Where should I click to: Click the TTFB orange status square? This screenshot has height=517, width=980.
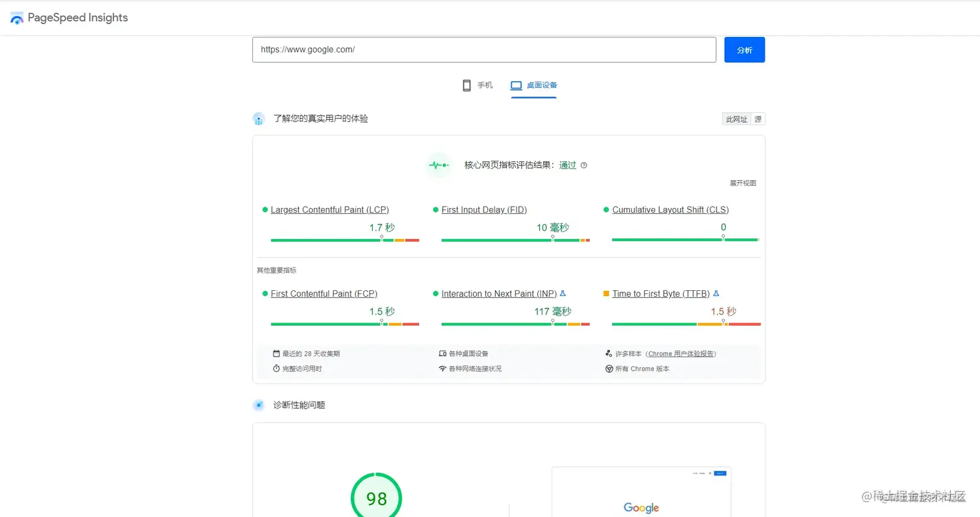pos(606,293)
